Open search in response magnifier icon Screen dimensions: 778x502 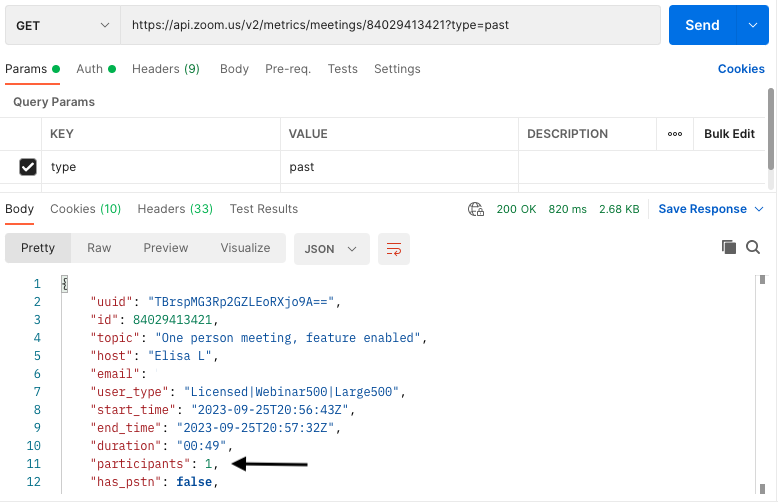(x=753, y=247)
